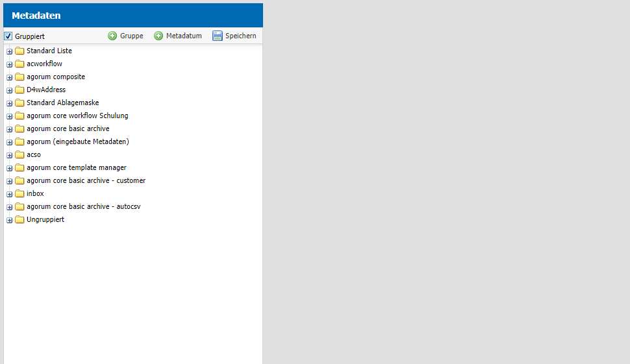This screenshot has width=630, height=364.
Task: Expand agorum core basic archive - autocsv node
Action: (10, 207)
